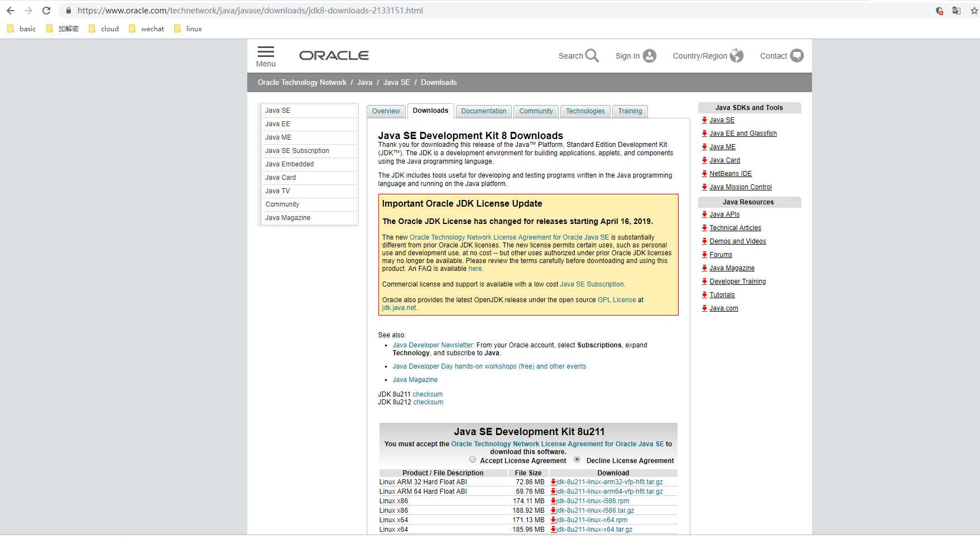Click the browser address bar URL

coord(250,11)
